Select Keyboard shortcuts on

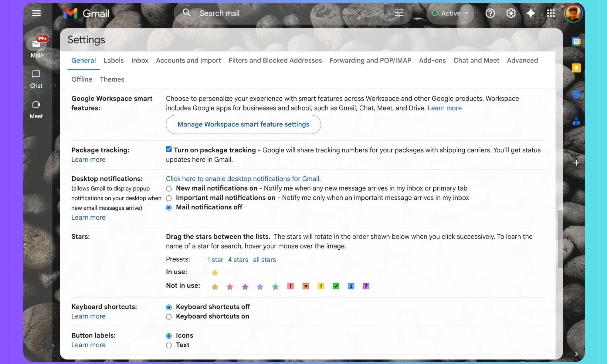pos(169,317)
